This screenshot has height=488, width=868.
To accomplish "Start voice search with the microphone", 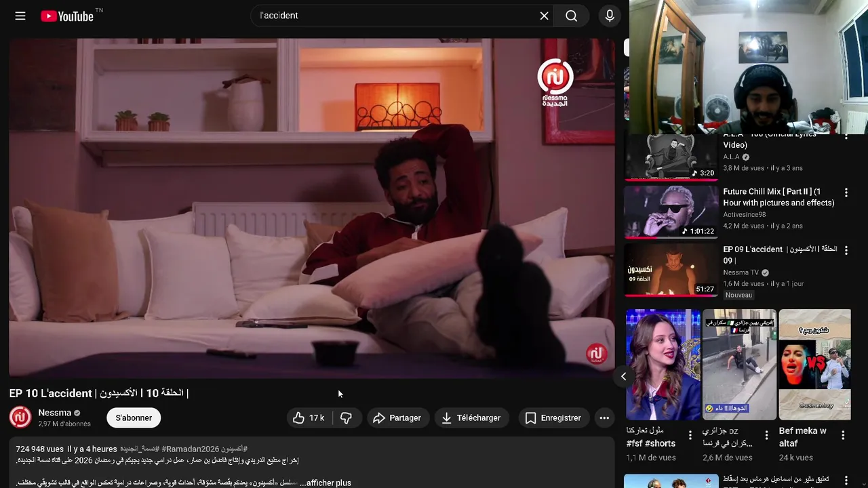I will click(x=610, y=16).
